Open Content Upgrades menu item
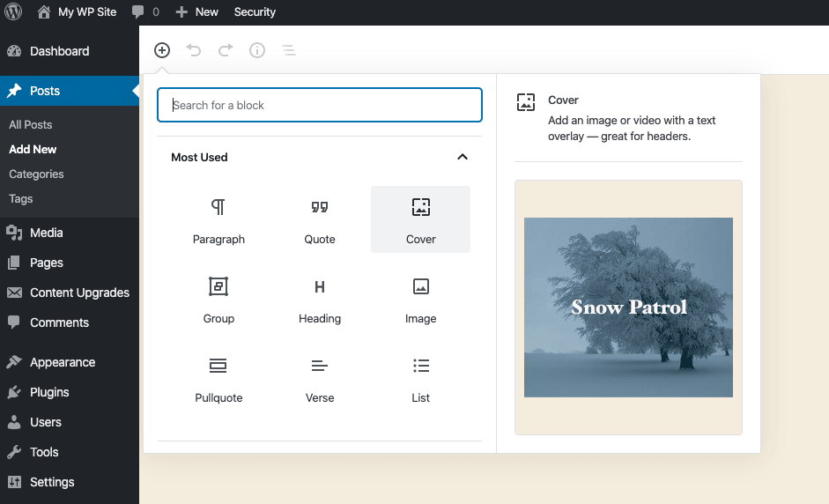829x504 pixels. coord(70,293)
